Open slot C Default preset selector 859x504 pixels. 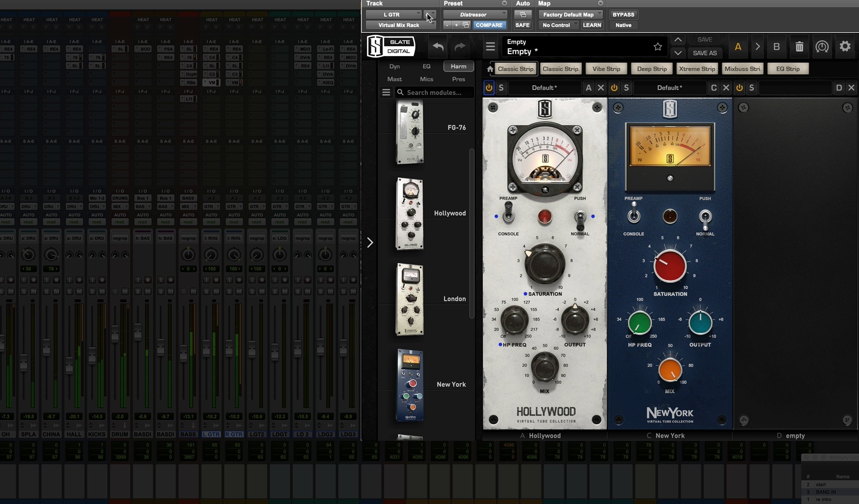click(x=670, y=87)
